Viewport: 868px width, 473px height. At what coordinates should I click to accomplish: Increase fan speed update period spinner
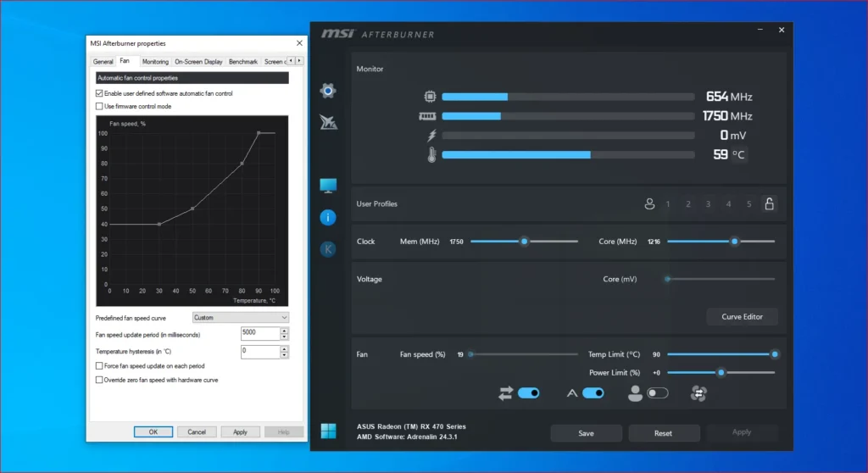tap(284, 331)
